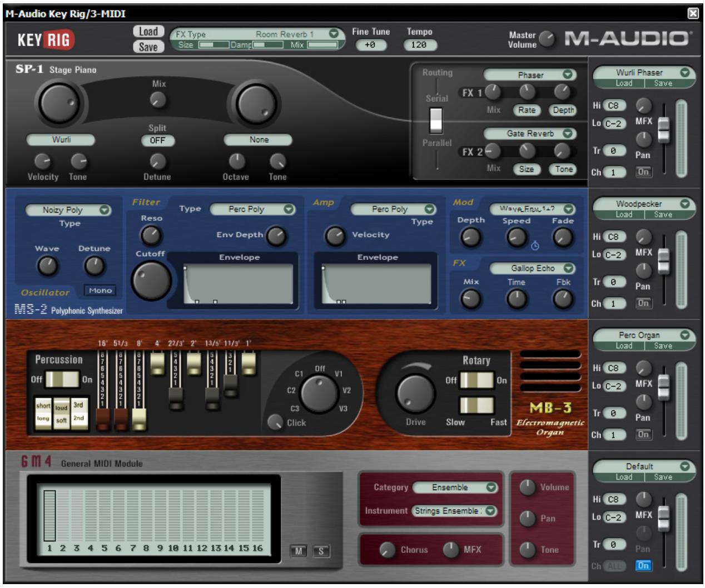705x588 pixels.
Task: Click the MS-2 FX Fbk knob
Action: click(x=563, y=299)
